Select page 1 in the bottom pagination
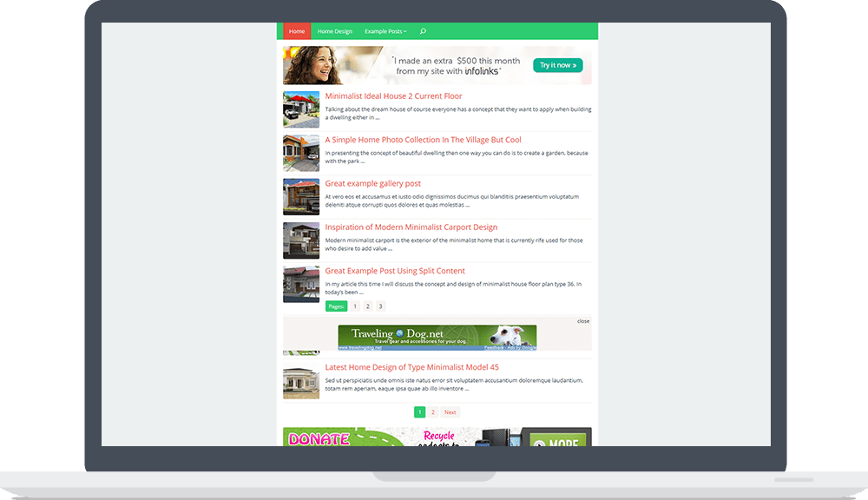 pyautogui.click(x=419, y=411)
